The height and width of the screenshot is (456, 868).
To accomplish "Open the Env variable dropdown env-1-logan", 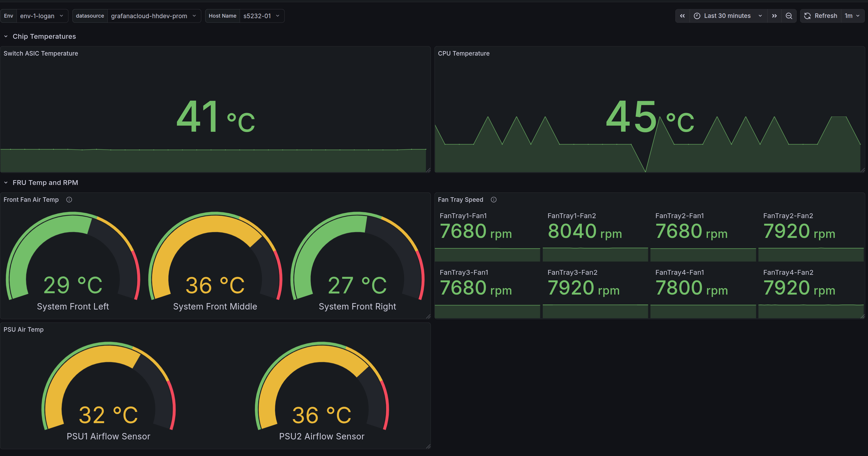I will point(41,16).
